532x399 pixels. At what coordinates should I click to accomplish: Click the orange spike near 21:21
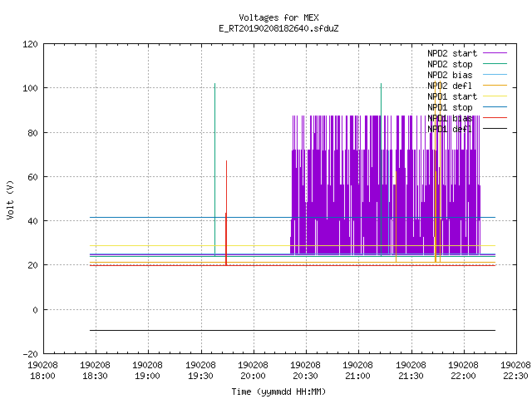tap(396, 217)
